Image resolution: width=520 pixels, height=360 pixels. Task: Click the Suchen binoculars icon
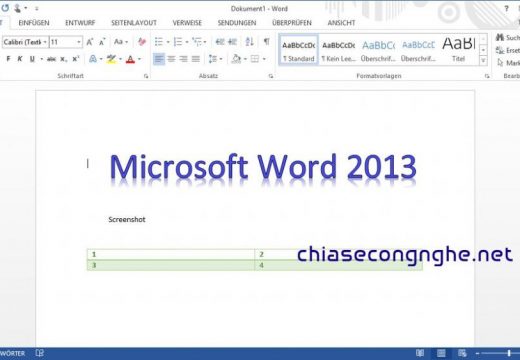(x=500, y=37)
